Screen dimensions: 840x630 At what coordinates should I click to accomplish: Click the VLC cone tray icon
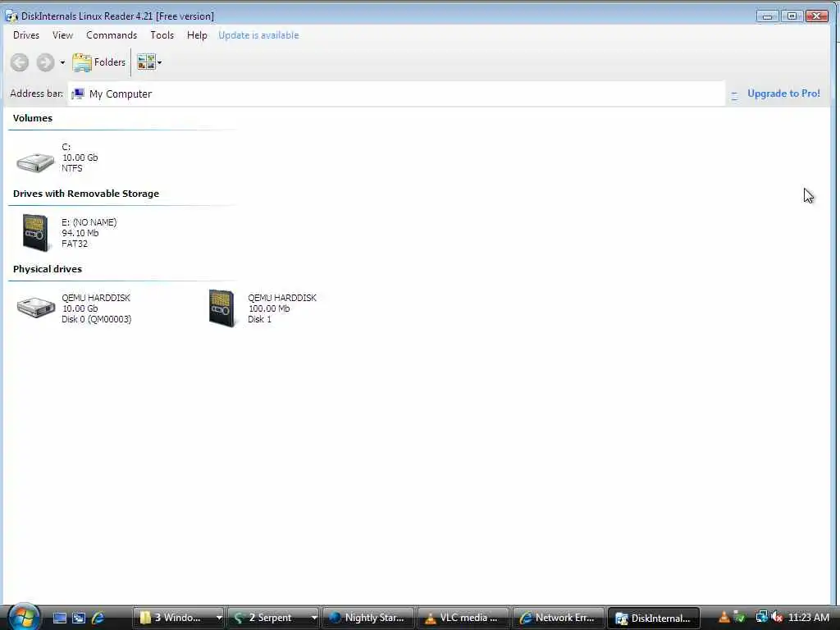pyautogui.click(x=724, y=617)
